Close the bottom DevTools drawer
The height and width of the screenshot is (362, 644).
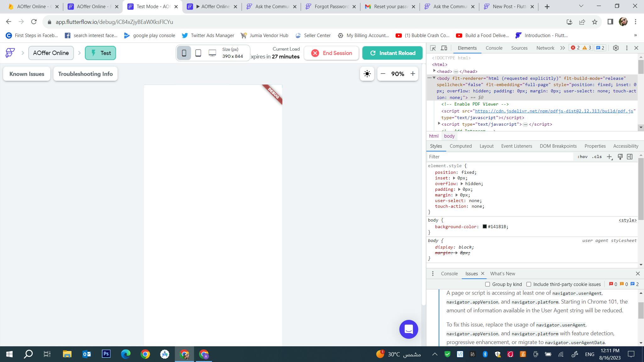click(x=638, y=274)
